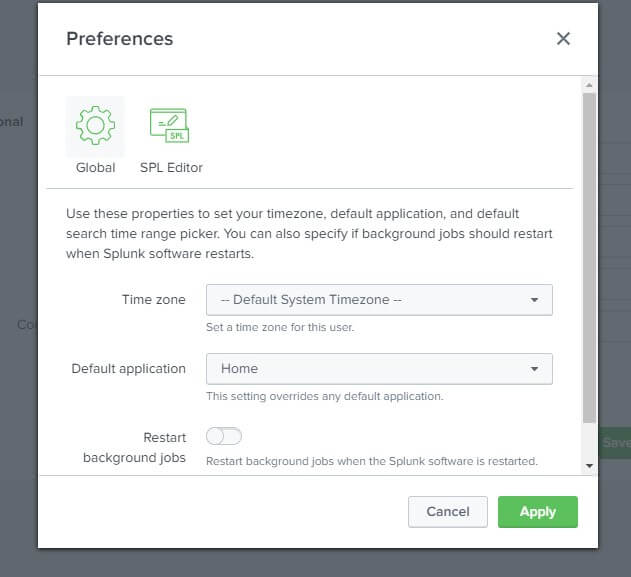Click the green Apply button
This screenshot has width=631, height=577.
[538, 511]
